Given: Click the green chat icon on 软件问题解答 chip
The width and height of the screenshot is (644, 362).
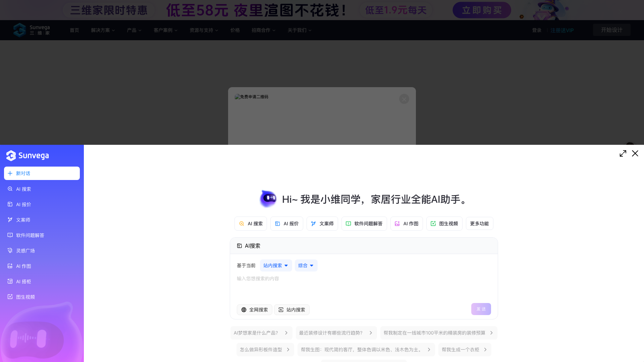Looking at the screenshot, I should 348,224.
